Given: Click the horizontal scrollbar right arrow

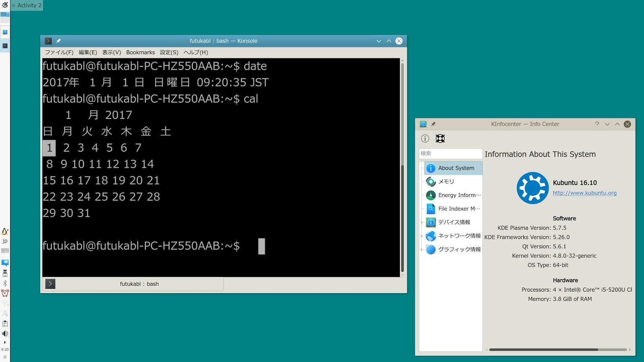Looking at the screenshot, I should (630, 350).
